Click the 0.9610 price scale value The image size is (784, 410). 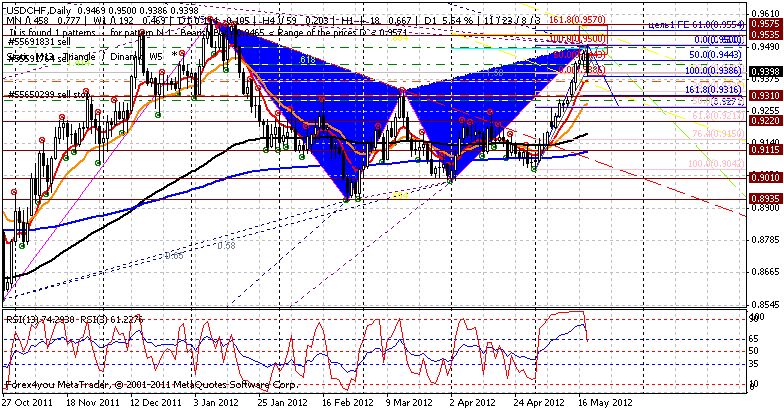pyautogui.click(x=766, y=14)
